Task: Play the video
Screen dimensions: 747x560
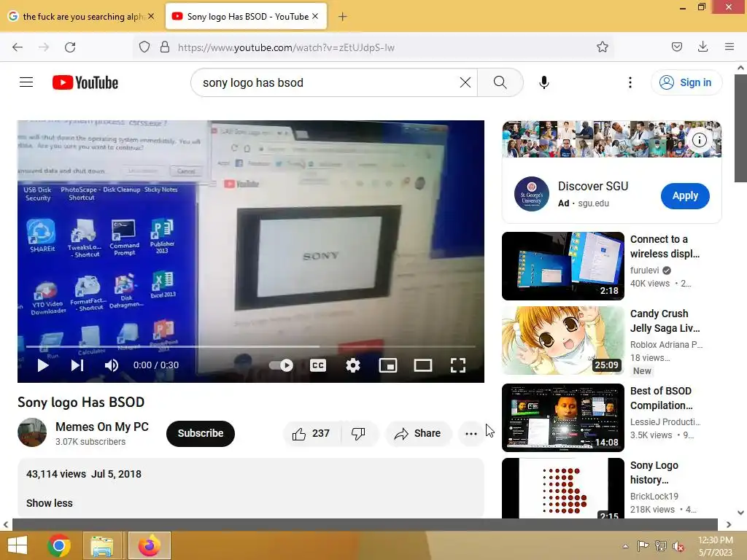Action: 43,365
